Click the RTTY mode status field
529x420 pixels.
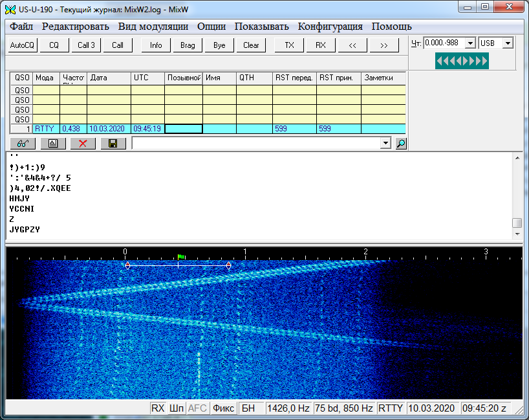point(391,408)
